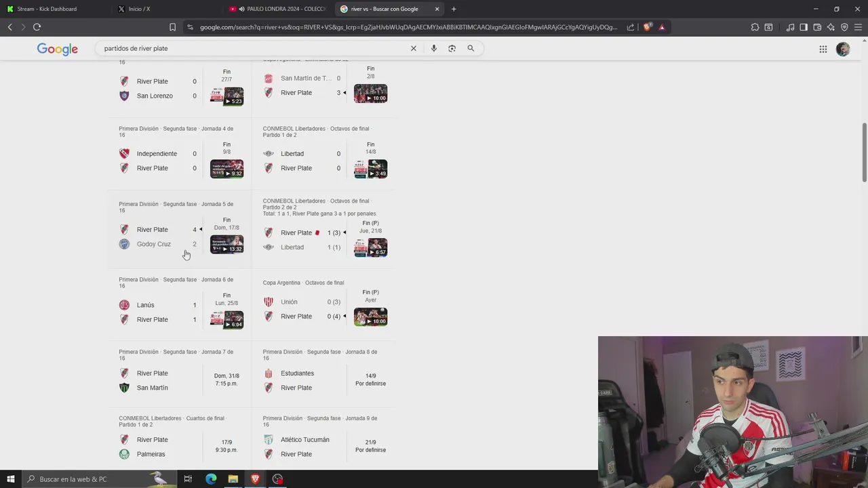Play River Plate vs Libertad penalties 6:57 video
This screenshot has height=488, width=868.
[370, 247]
